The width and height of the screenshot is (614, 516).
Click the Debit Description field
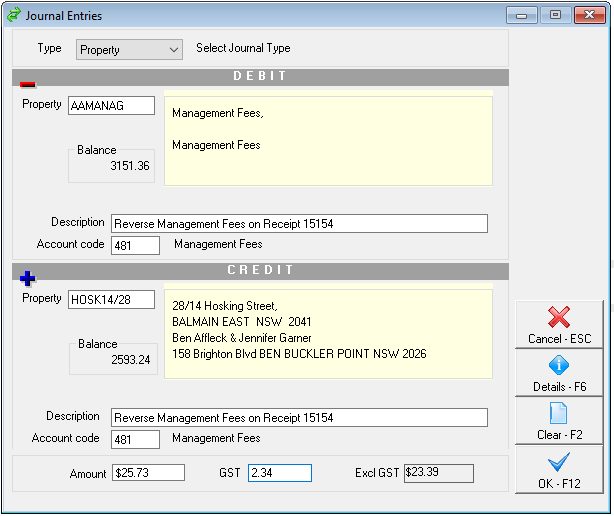pos(299,224)
